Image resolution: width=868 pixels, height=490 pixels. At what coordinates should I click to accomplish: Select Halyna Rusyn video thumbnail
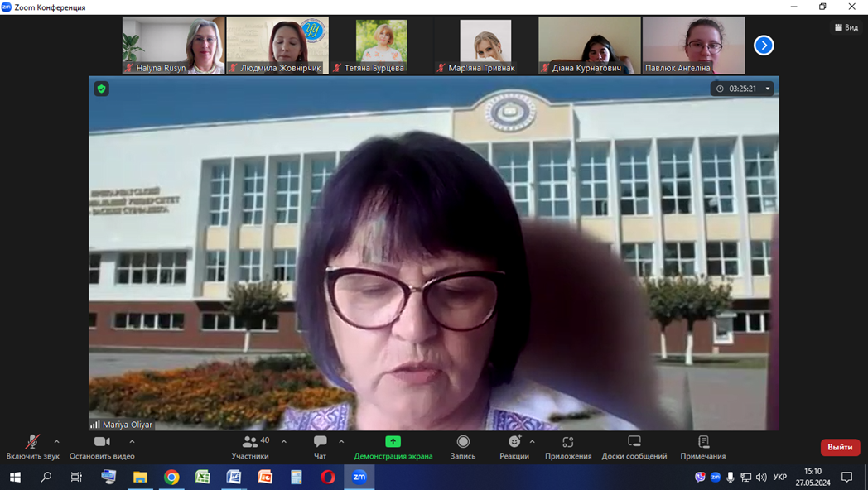click(173, 46)
